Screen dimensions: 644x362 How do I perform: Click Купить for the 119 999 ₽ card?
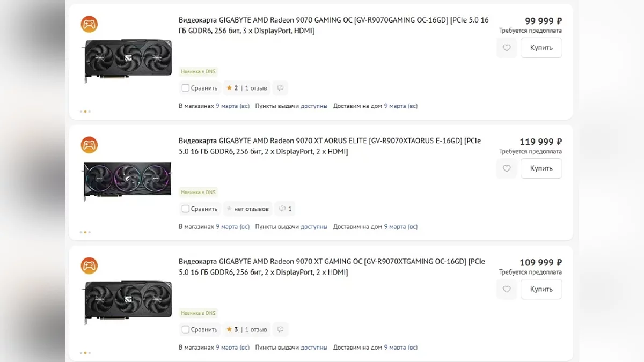[x=541, y=168]
